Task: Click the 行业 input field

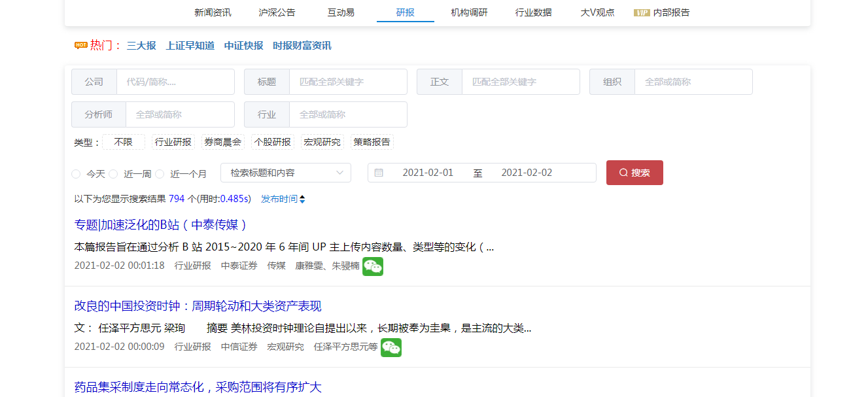Action: point(348,114)
